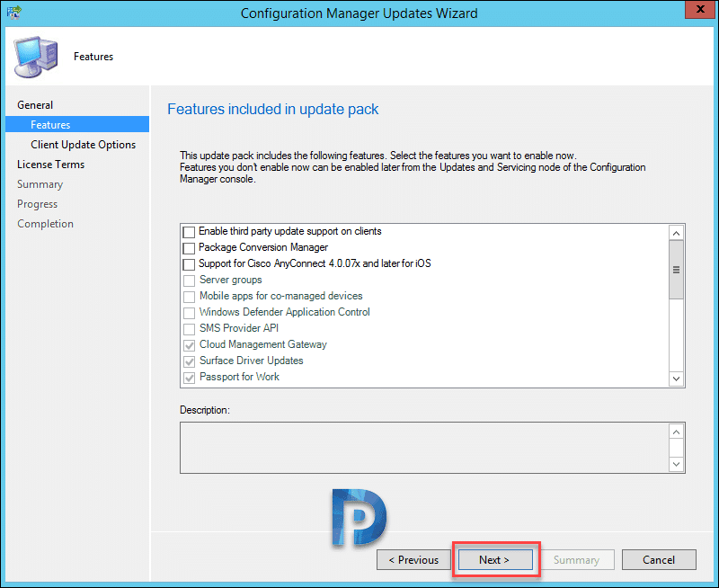Click the Previous button

pos(413,559)
